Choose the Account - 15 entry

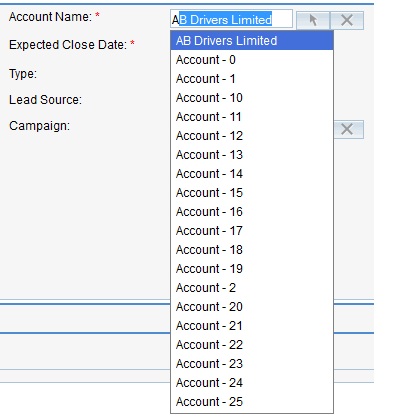point(252,193)
